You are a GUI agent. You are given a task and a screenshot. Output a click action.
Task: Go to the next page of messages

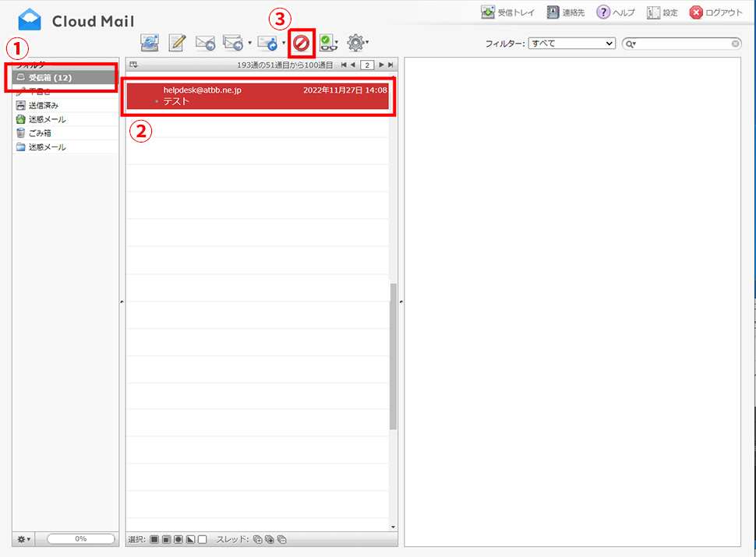tap(381, 65)
